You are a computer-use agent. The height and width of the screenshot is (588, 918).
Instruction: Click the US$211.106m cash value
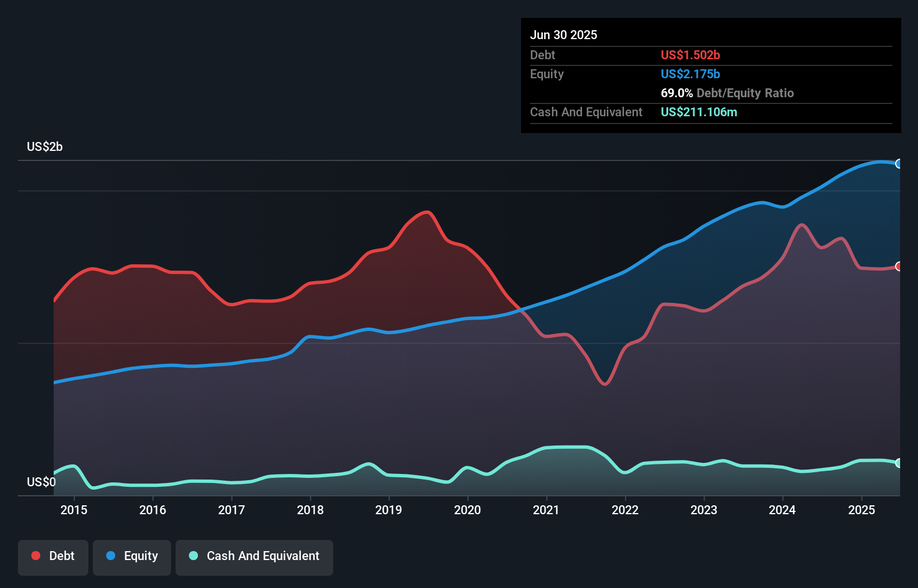click(699, 112)
